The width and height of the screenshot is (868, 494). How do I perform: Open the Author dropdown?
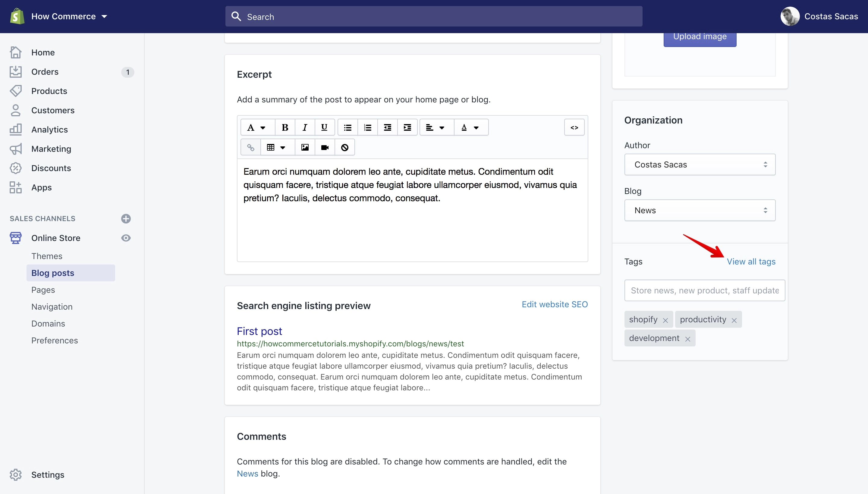click(x=700, y=164)
